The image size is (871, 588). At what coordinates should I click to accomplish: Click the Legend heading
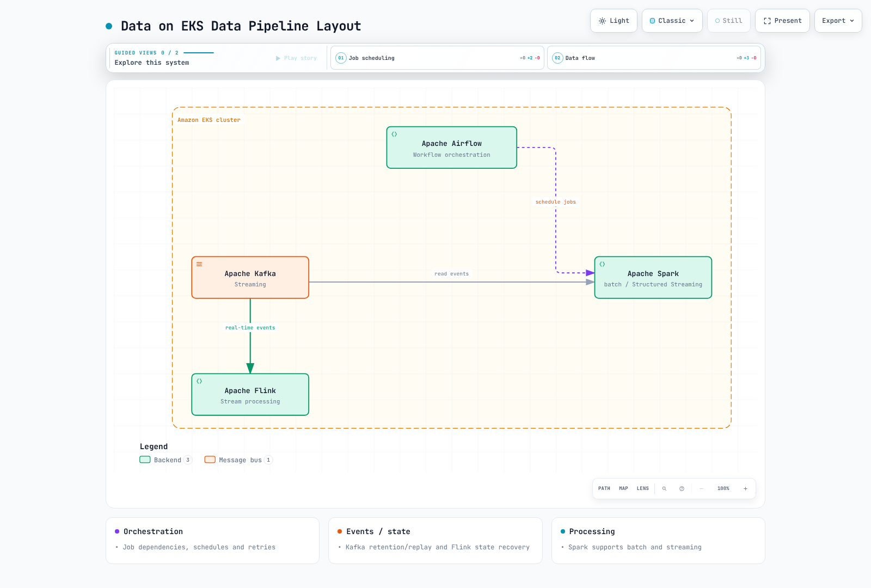(154, 446)
